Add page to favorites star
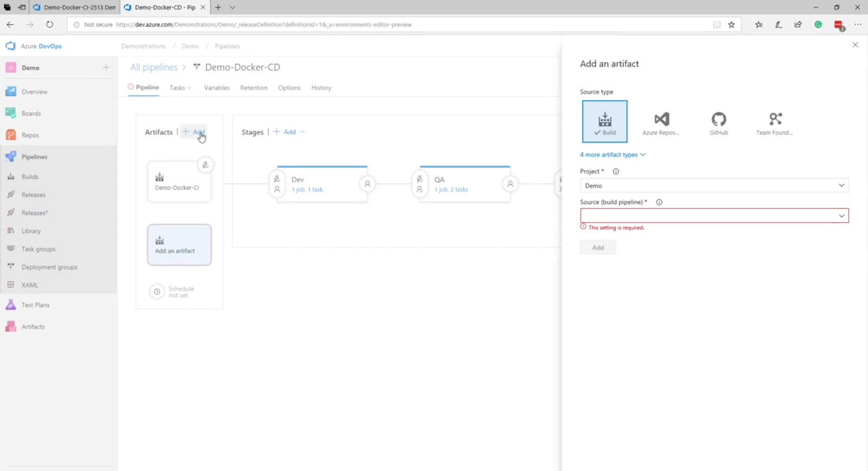This screenshot has height=471, width=868. (731, 24)
